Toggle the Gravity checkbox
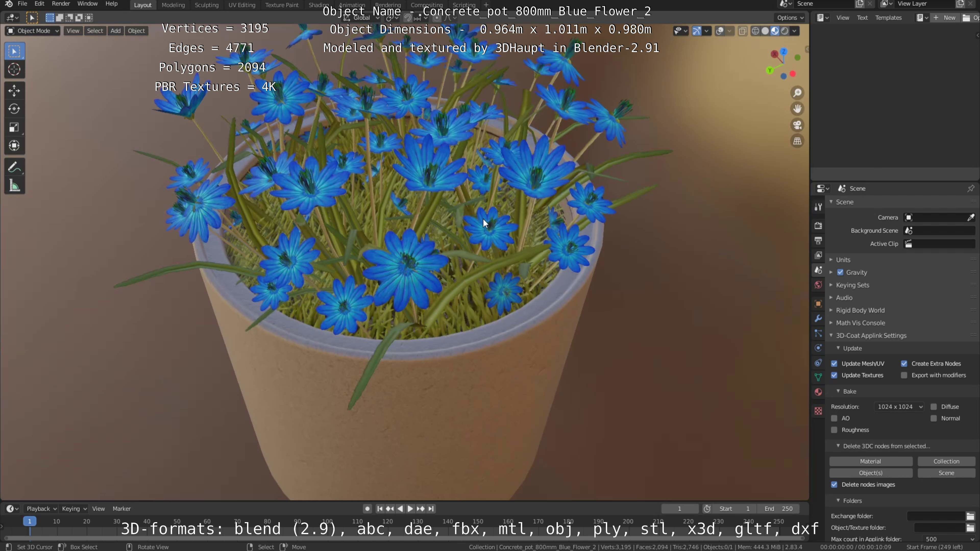The height and width of the screenshot is (551, 980). tap(840, 272)
